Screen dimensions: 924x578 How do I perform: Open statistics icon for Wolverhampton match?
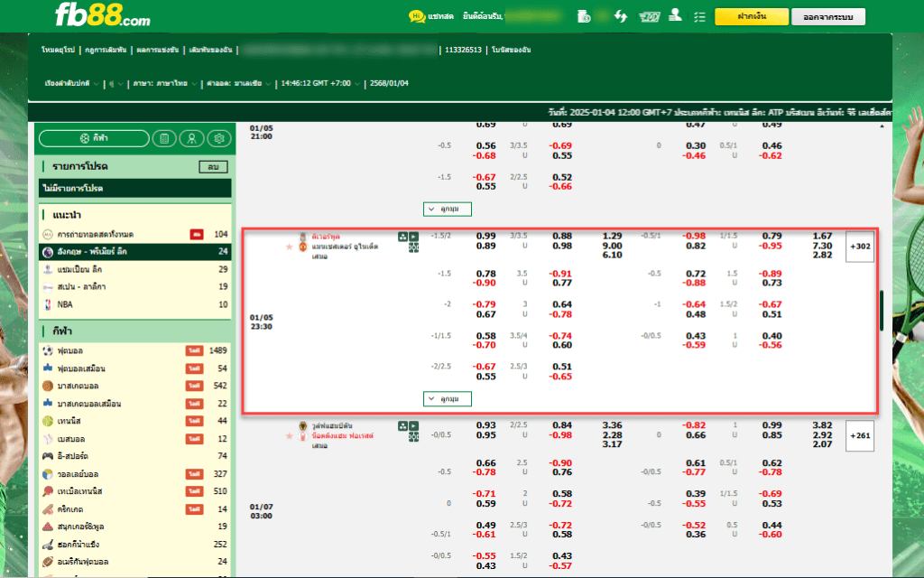403,426
